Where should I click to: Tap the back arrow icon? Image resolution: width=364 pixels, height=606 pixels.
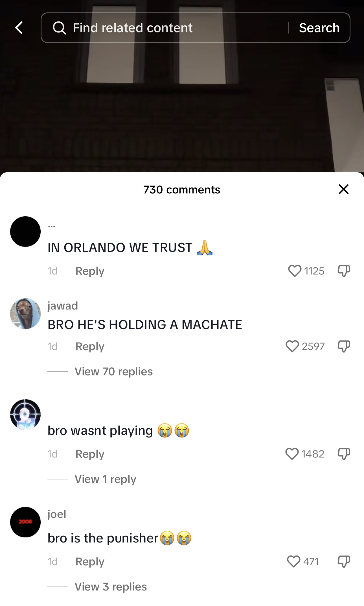(19, 28)
